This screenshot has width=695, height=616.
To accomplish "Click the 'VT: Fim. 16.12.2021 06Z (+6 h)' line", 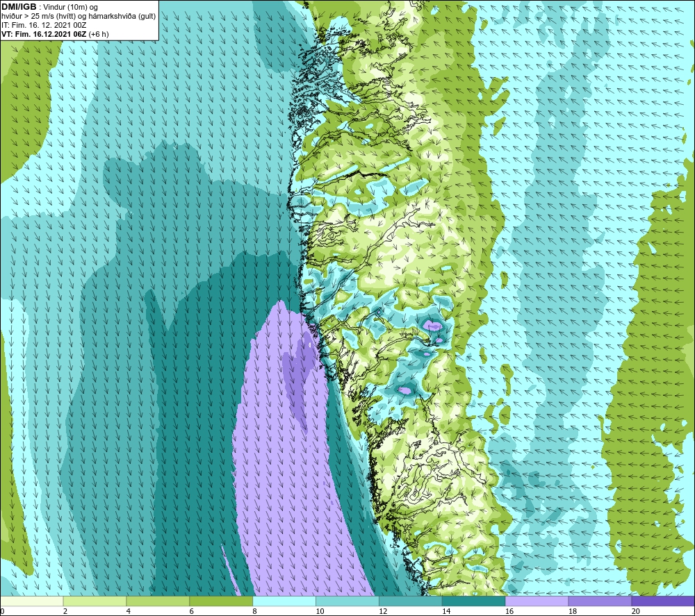I will click(55, 34).
